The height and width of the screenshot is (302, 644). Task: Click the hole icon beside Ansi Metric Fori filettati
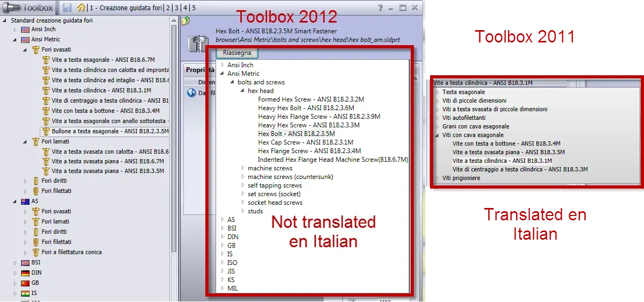click(x=35, y=191)
